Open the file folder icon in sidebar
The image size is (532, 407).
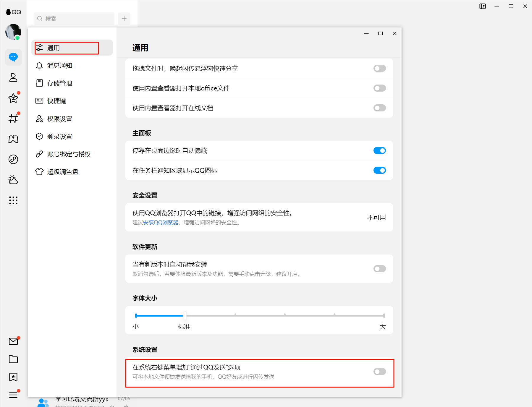tap(13, 359)
